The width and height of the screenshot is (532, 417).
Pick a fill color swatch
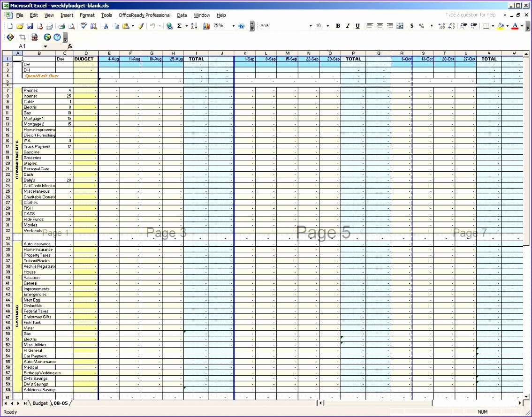[x=500, y=26]
